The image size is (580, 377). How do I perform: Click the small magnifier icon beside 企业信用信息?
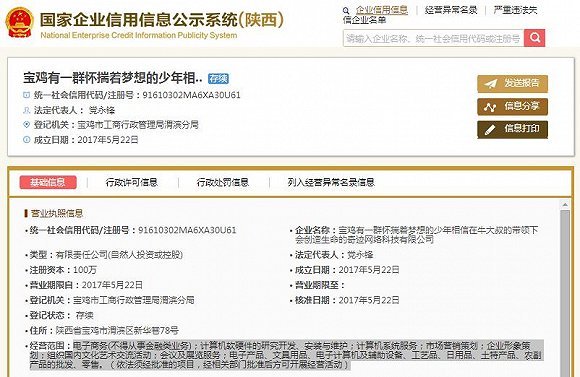click(346, 11)
